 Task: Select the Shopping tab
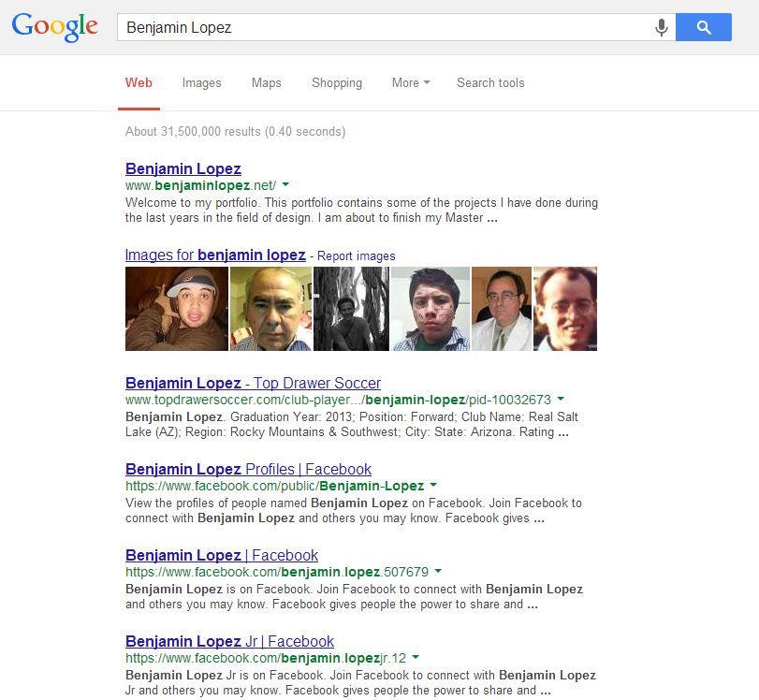[336, 83]
